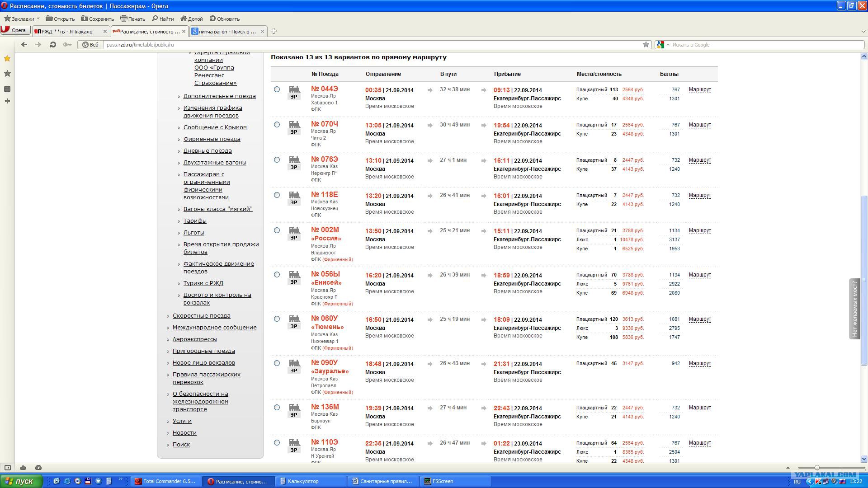Select train № 056Ы Енисей radio button
The height and width of the screenshot is (488, 868).
coord(277,275)
